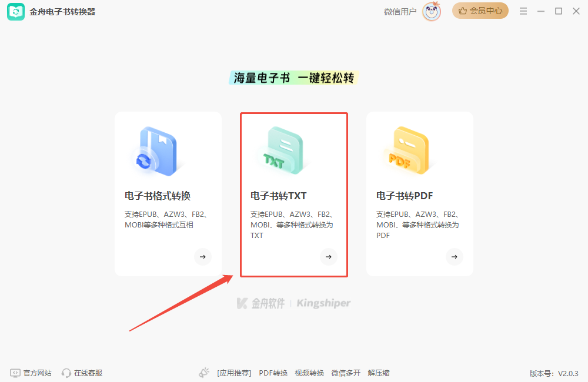The height and width of the screenshot is (382, 588).
Task: Click the 金舟电子书转换器 title text
Action: coord(62,12)
